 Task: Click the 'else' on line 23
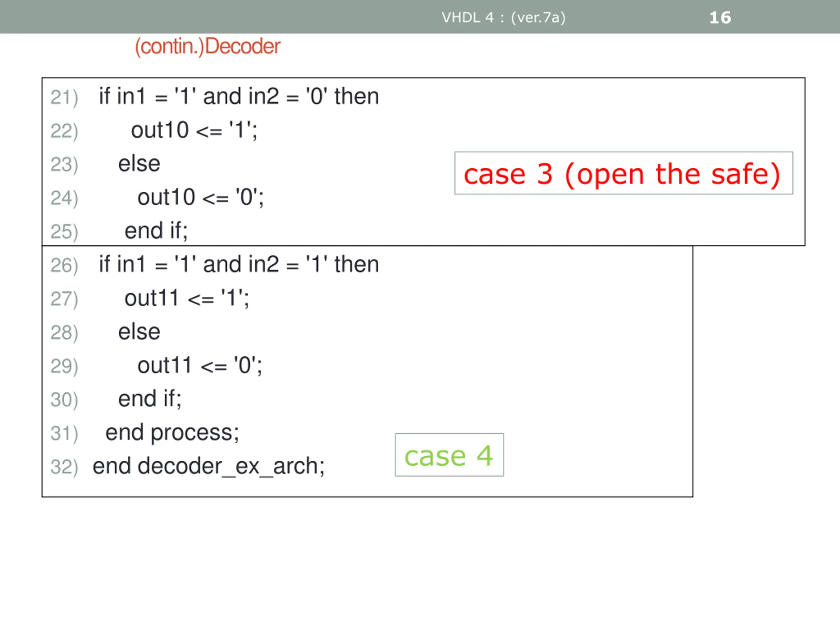pyautogui.click(x=139, y=164)
